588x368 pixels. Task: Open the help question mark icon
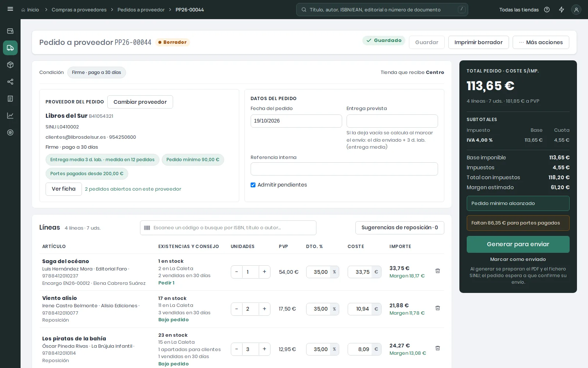(x=547, y=10)
